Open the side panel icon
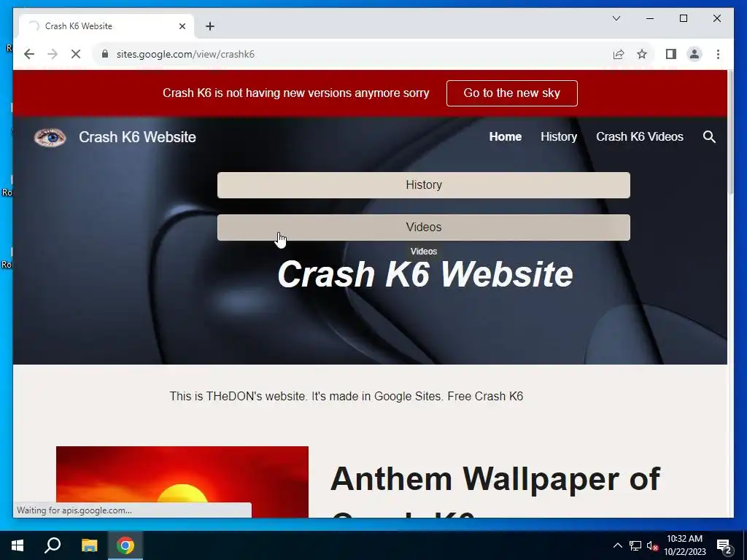The width and height of the screenshot is (747, 560). click(x=671, y=54)
